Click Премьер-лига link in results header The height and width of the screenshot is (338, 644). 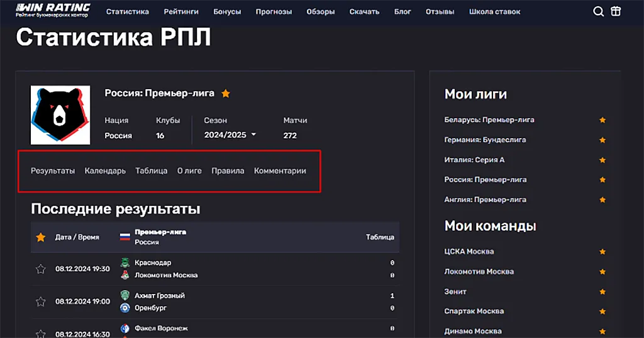click(160, 232)
